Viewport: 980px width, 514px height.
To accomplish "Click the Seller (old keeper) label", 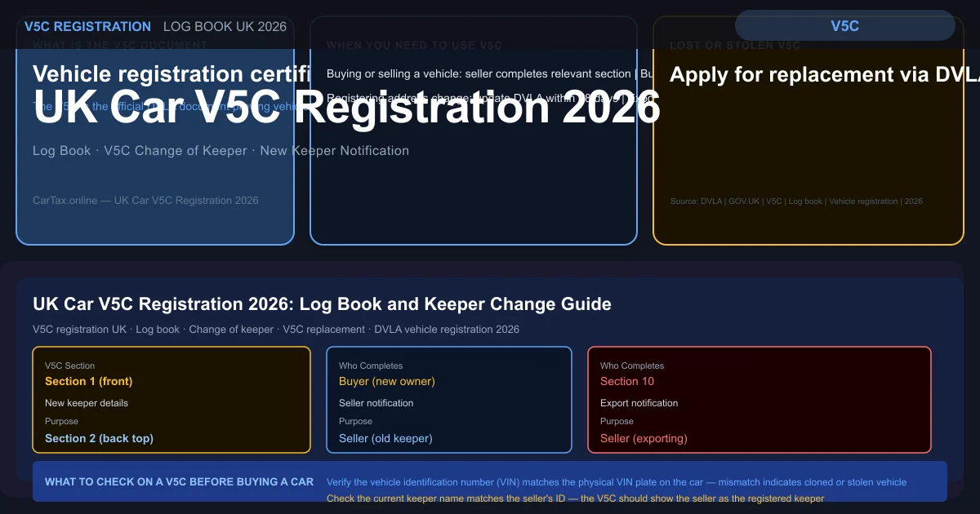I will 385,438.
